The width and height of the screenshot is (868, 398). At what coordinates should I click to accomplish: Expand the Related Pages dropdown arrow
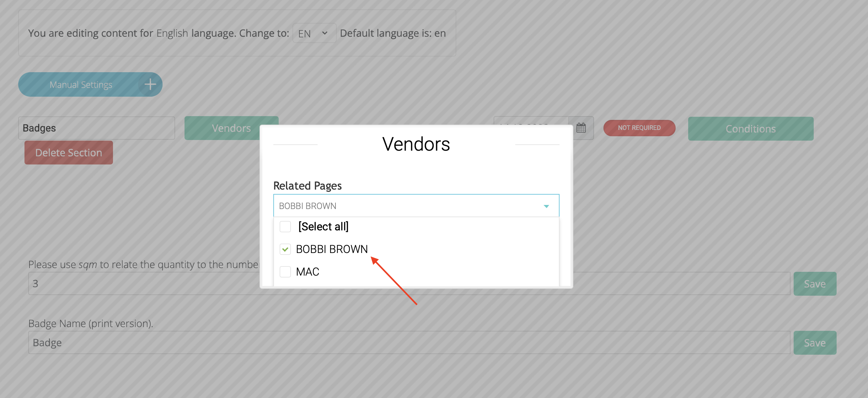click(x=546, y=206)
